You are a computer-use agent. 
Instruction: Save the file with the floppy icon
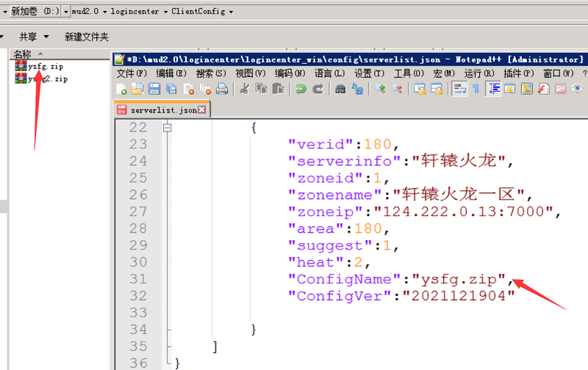point(154,89)
